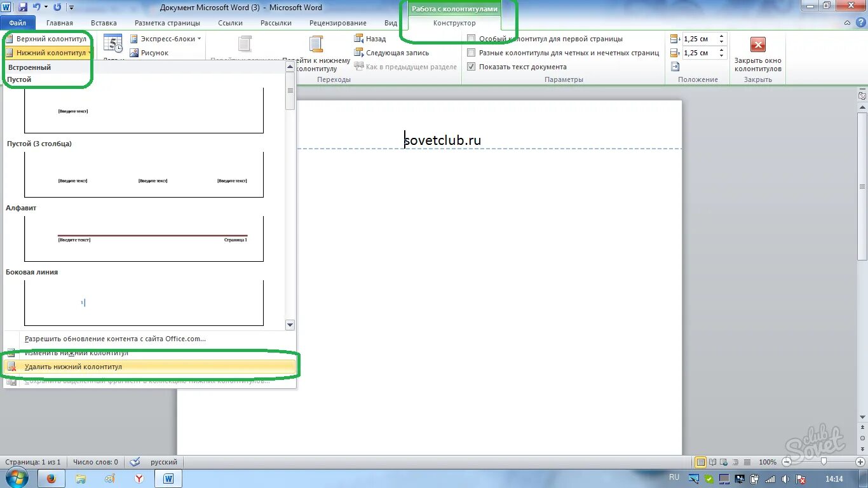Open Yandex browser from taskbar
Image resolution: width=868 pixels, height=488 pixels.
pos(139,478)
